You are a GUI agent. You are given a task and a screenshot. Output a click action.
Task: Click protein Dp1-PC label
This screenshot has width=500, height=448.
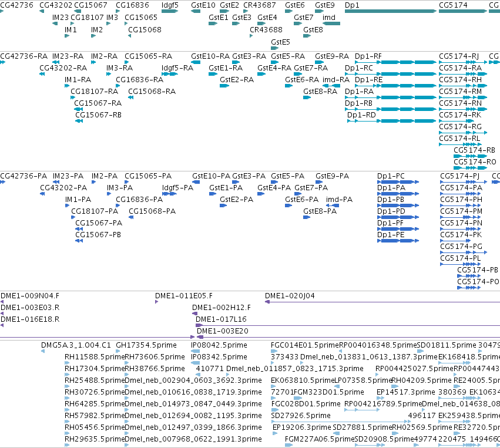(x=391, y=176)
